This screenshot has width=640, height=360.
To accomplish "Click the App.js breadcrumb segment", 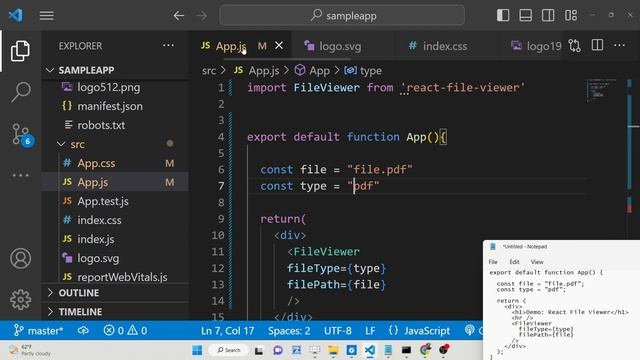I will pos(256,71).
